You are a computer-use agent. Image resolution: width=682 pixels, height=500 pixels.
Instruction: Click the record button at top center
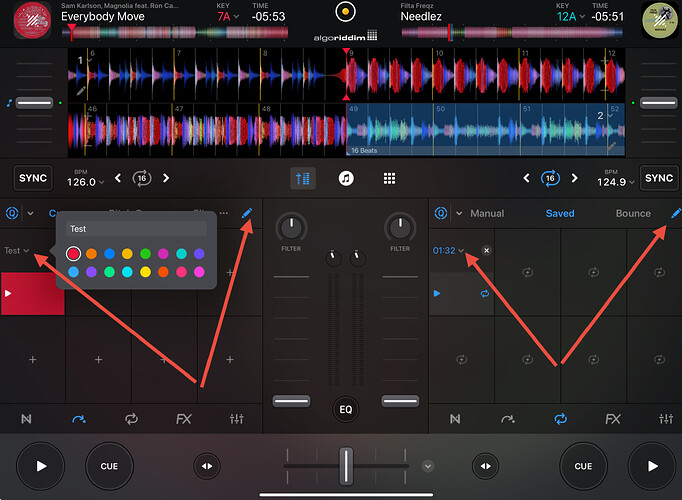tap(345, 13)
